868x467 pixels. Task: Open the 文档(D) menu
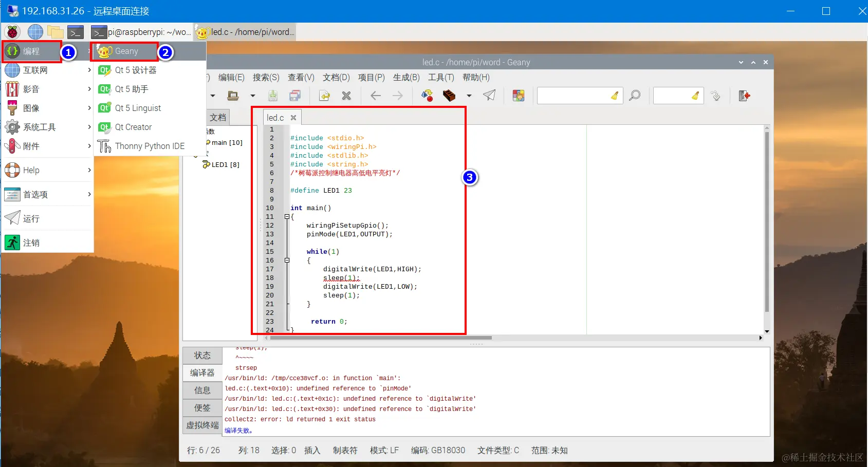coord(336,78)
